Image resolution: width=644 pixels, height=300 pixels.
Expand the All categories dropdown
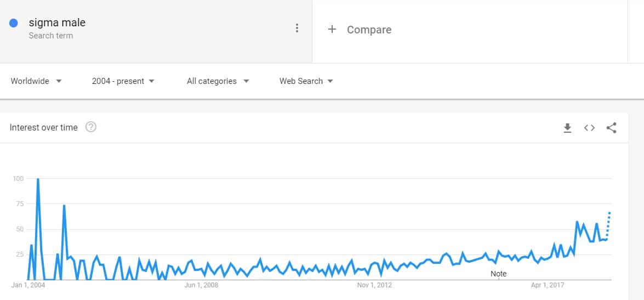218,81
